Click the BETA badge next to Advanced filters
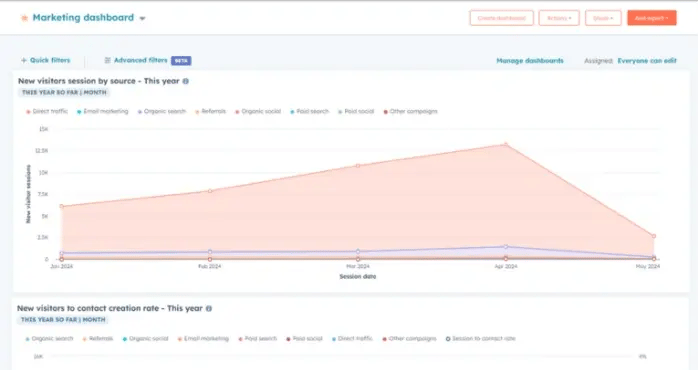 (x=181, y=61)
